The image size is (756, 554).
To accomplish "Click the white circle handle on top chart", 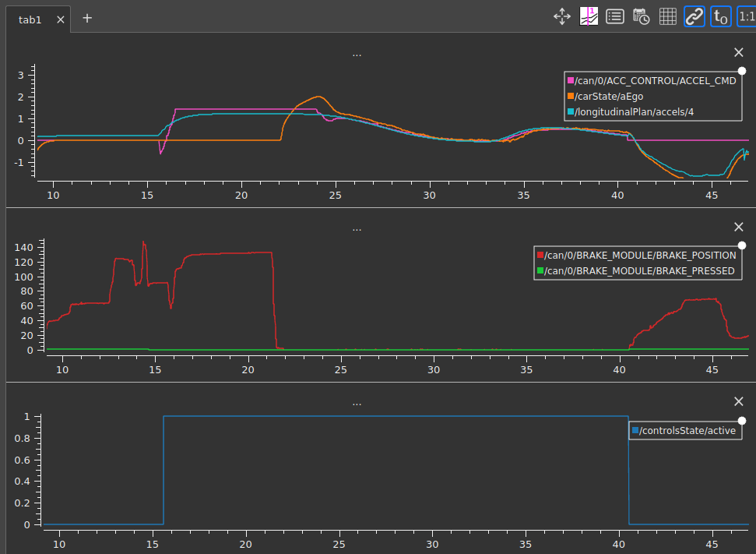I will (x=741, y=70).
